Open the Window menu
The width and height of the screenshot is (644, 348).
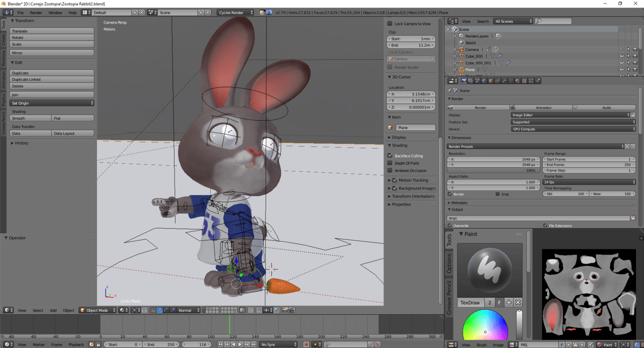tap(55, 12)
